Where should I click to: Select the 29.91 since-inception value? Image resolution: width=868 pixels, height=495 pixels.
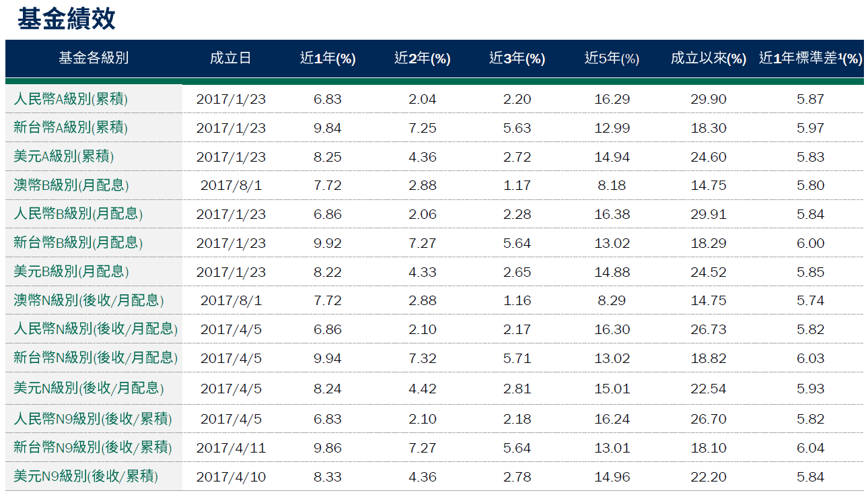(709, 214)
